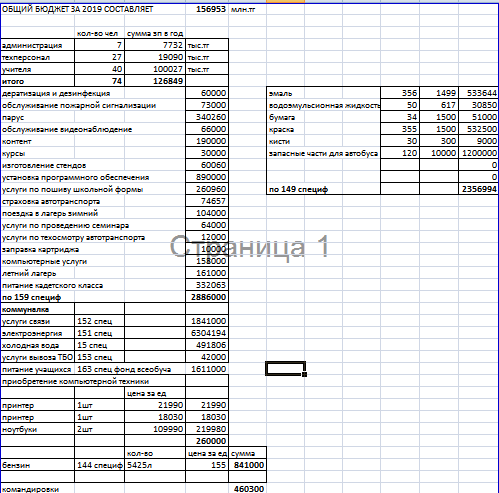Select the cell with total budget 156953
The height and width of the screenshot is (493, 499).
[207, 9]
